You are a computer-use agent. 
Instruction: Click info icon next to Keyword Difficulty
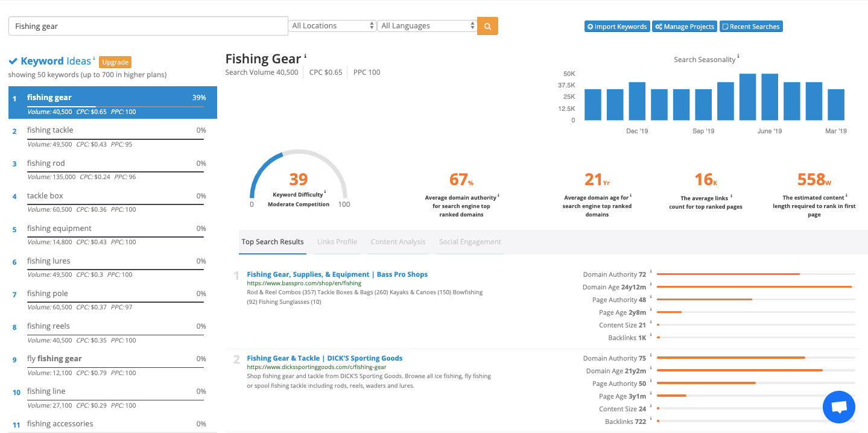pyautogui.click(x=325, y=192)
